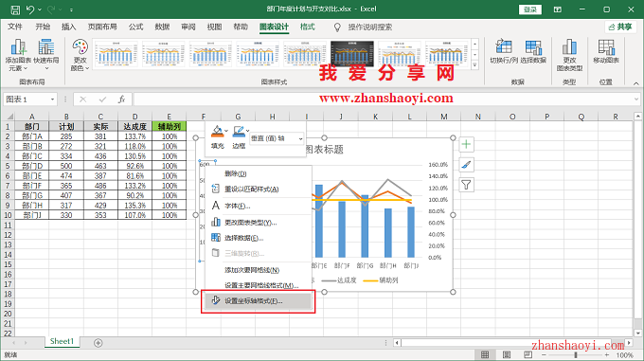The width and height of the screenshot is (644, 361).
Task: Open the Name Box dropdown arrow
Action: click(x=53, y=99)
